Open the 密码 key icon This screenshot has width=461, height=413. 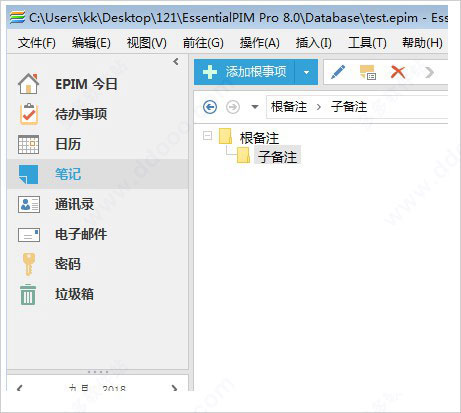point(29,264)
